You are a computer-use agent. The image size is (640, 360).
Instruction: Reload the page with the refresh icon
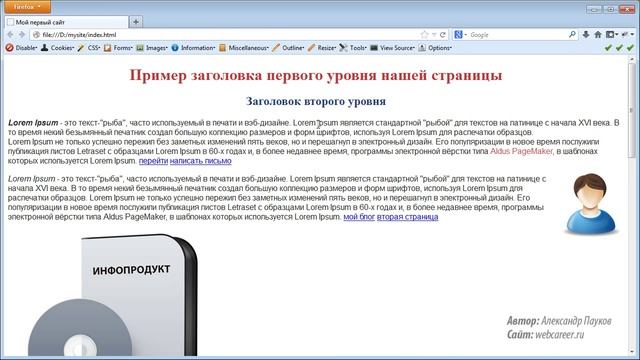point(442,35)
